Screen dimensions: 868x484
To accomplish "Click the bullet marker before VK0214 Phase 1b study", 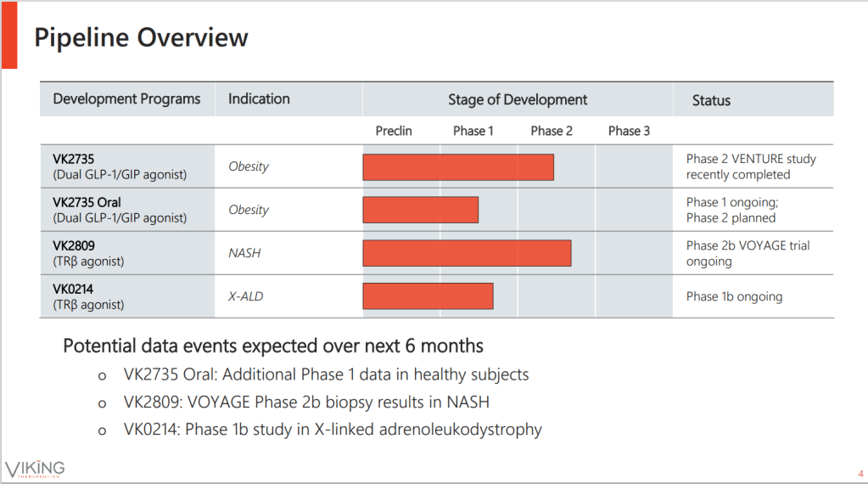I will point(104,431).
